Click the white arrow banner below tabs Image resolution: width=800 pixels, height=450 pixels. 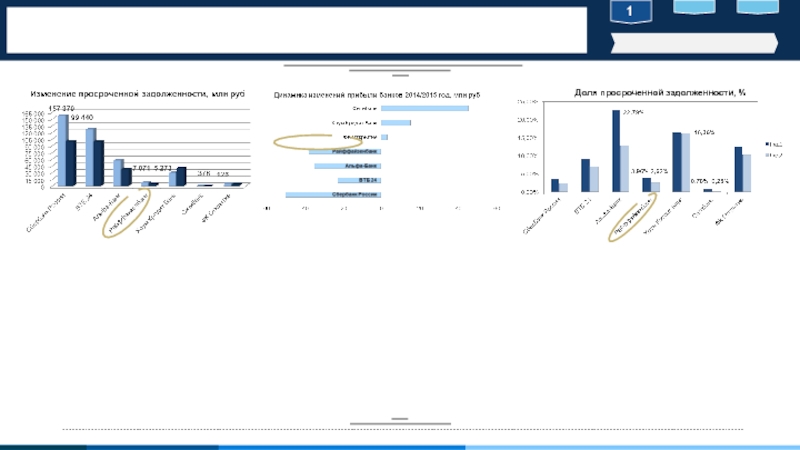coord(692,42)
